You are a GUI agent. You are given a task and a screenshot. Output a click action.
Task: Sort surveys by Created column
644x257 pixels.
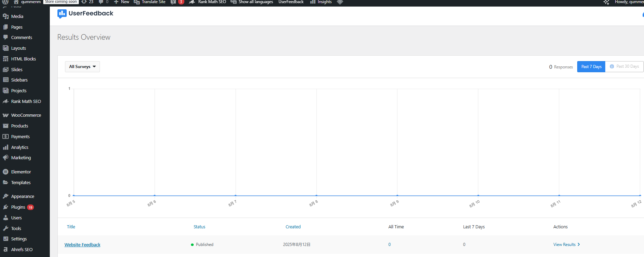[x=293, y=227]
